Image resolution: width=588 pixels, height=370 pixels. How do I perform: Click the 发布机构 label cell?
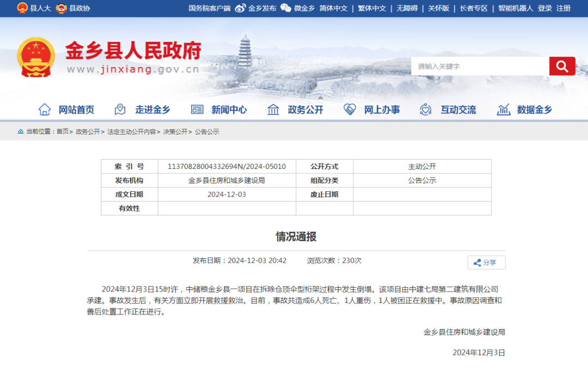[x=130, y=180]
